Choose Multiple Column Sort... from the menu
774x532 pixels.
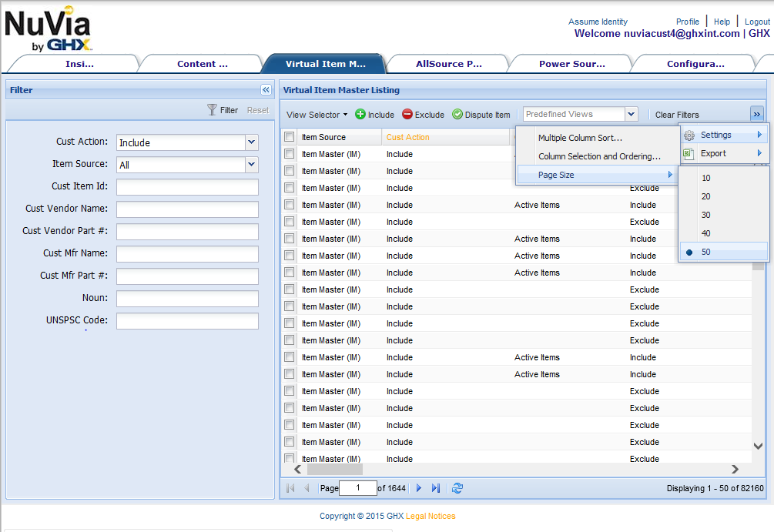598,138
